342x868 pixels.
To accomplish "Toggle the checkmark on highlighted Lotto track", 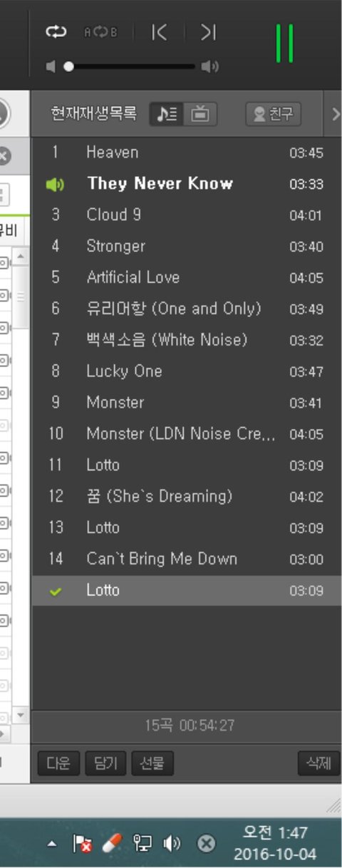I will point(55,591).
